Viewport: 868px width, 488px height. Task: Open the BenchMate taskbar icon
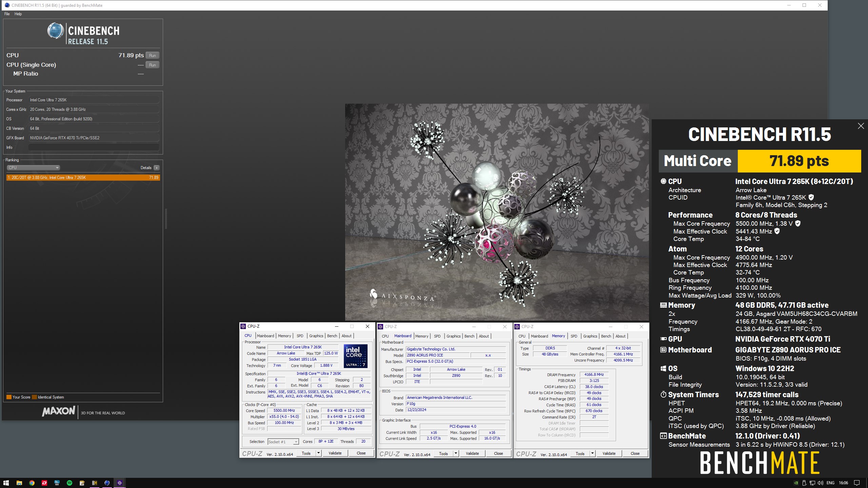95,483
